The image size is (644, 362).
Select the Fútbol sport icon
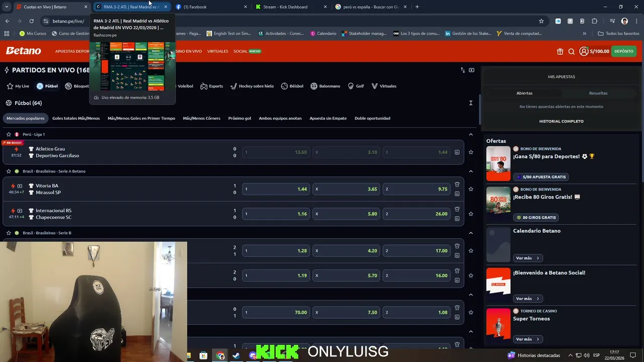(40, 86)
